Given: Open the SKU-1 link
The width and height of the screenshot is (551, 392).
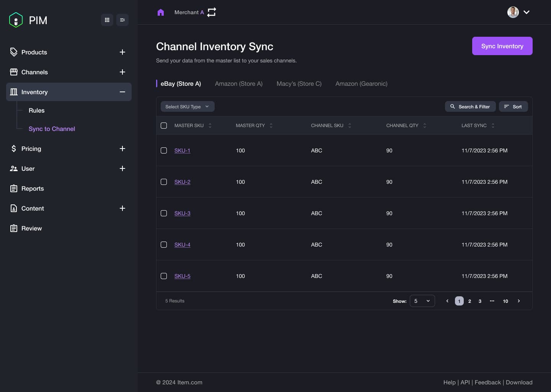Looking at the screenshot, I should pos(182,150).
